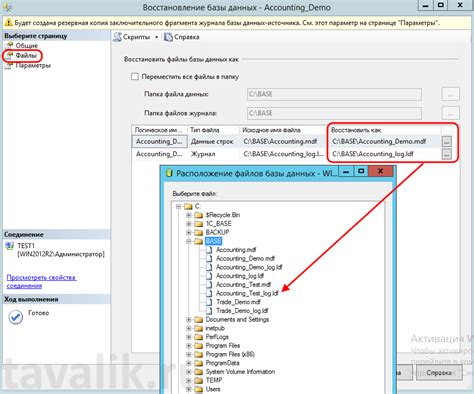Open Справка in the toolbar
474x394 pixels.
click(182, 37)
